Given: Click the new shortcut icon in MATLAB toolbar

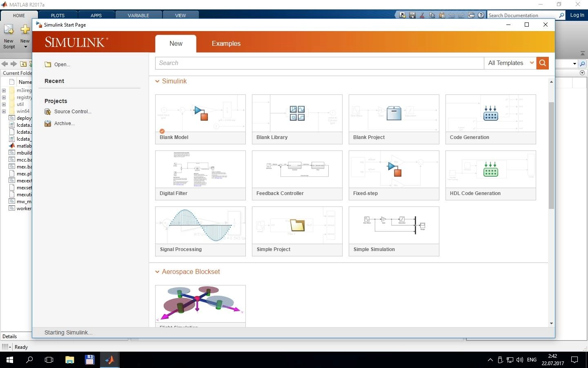Looking at the screenshot, I should [402, 16].
